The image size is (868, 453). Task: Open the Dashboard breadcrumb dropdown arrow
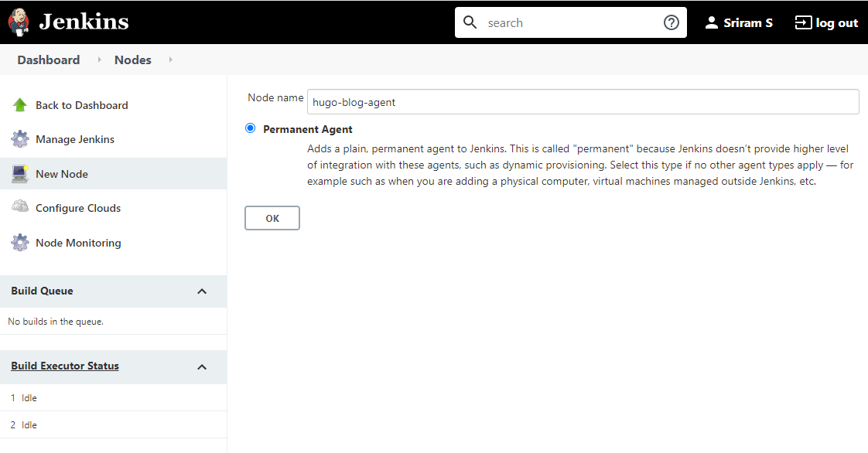pos(99,60)
